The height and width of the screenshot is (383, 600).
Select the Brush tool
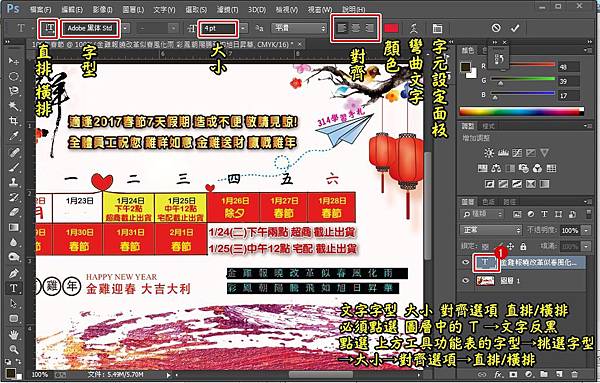pos(14,167)
